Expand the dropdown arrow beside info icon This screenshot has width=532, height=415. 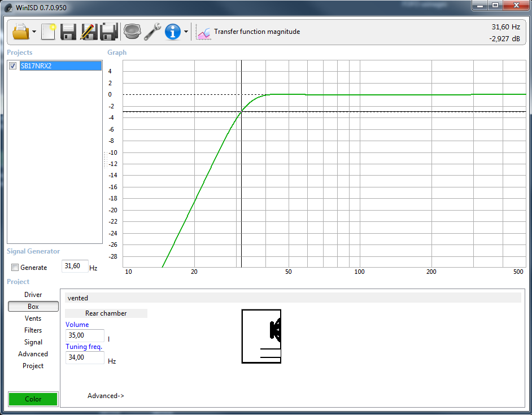pyautogui.click(x=186, y=32)
